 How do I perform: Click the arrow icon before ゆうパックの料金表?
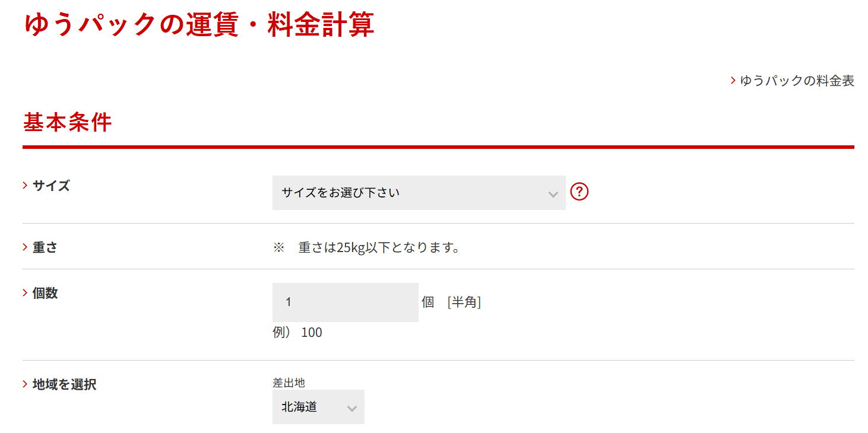tap(733, 81)
